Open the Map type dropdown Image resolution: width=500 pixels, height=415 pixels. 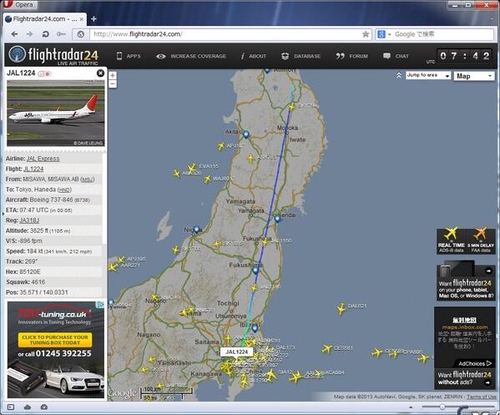[473, 76]
